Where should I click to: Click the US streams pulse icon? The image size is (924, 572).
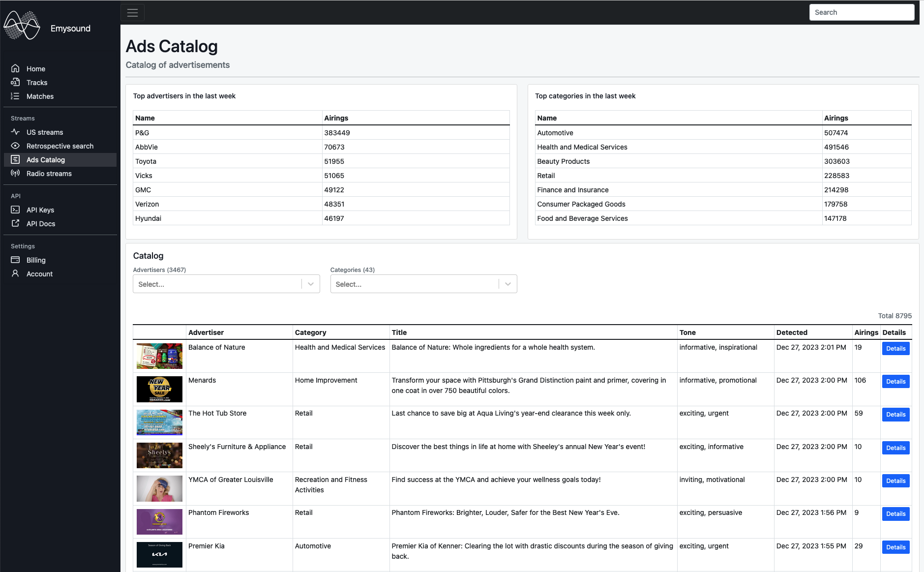coord(15,132)
